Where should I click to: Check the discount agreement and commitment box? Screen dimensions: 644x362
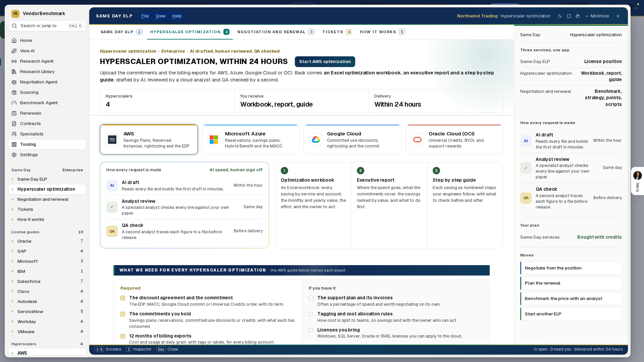click(x=123, y=298)
